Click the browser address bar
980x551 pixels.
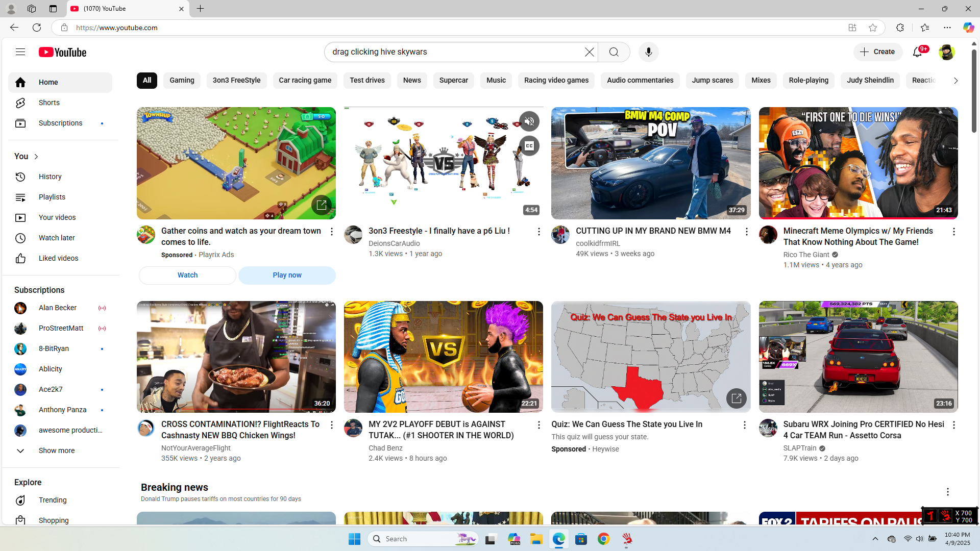tap(454, 28)
